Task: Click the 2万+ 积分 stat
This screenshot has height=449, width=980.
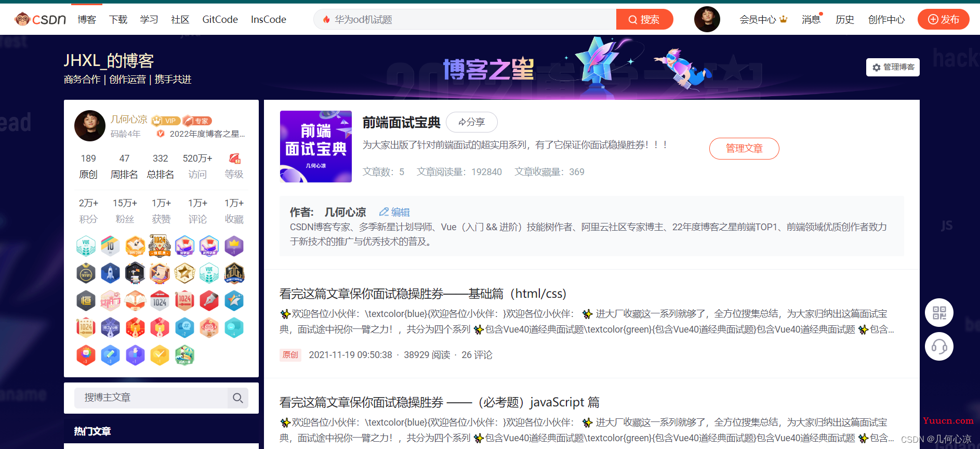Action: [x=88, y=211]
